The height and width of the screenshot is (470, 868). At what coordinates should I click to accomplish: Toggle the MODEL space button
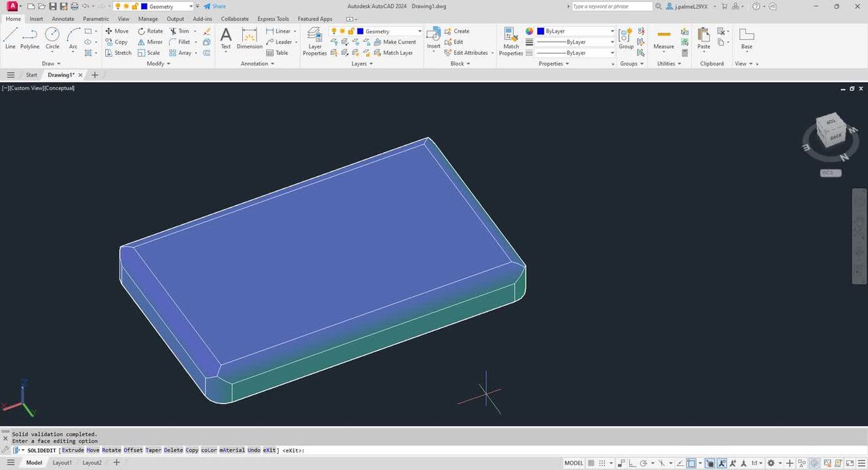pos(574,463)
